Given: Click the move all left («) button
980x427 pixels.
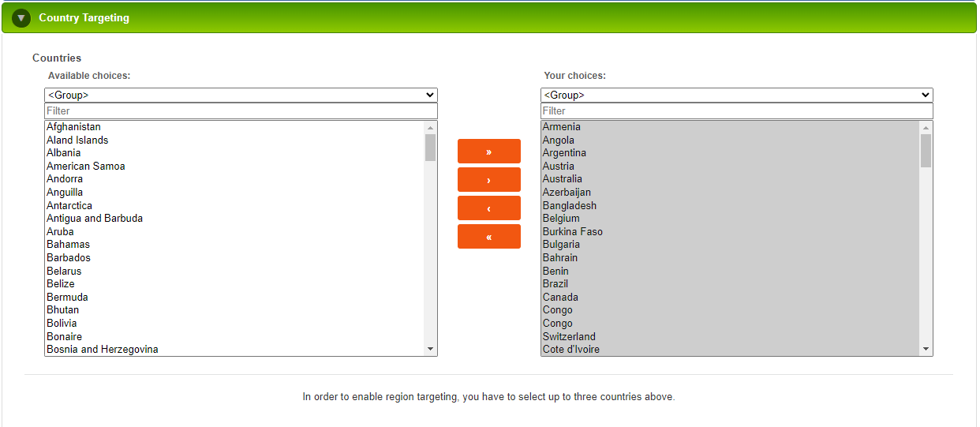Looking at the screenshot, I should click(489, 237).
